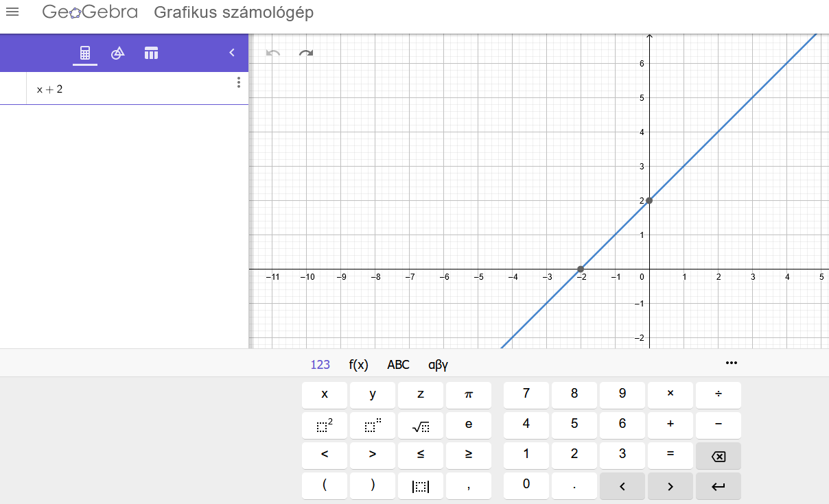
Task: Switch to the ABC keyboard tab
Action: pos(398,365)
